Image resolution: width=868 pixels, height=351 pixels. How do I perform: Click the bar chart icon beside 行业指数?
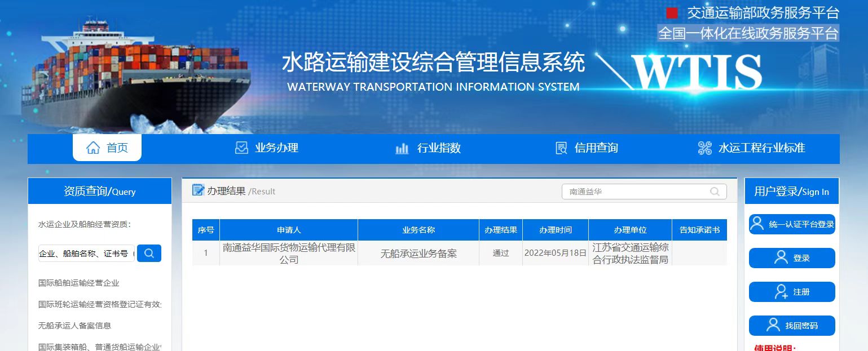pyautogui.click(x=402, y=148)
